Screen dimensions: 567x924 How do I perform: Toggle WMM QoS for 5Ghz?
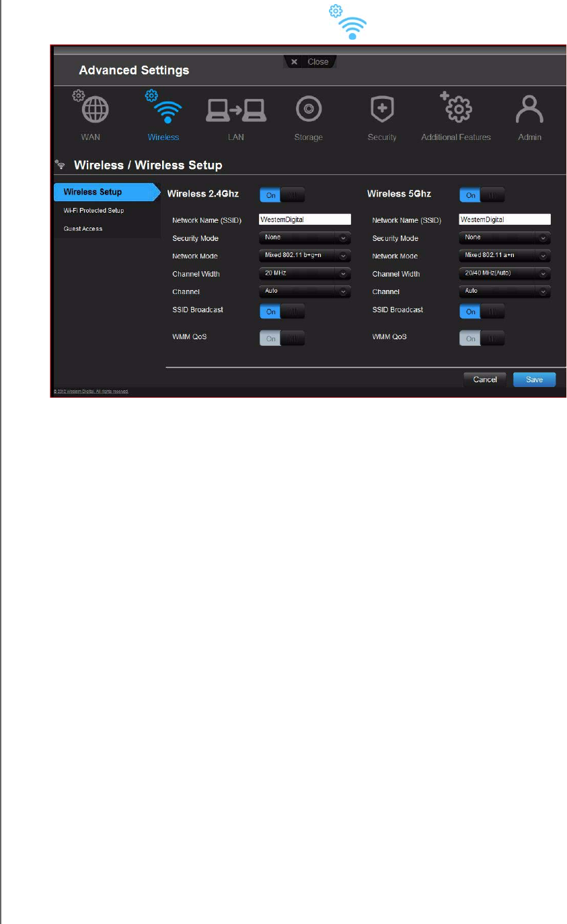click(x=482, y=339)
